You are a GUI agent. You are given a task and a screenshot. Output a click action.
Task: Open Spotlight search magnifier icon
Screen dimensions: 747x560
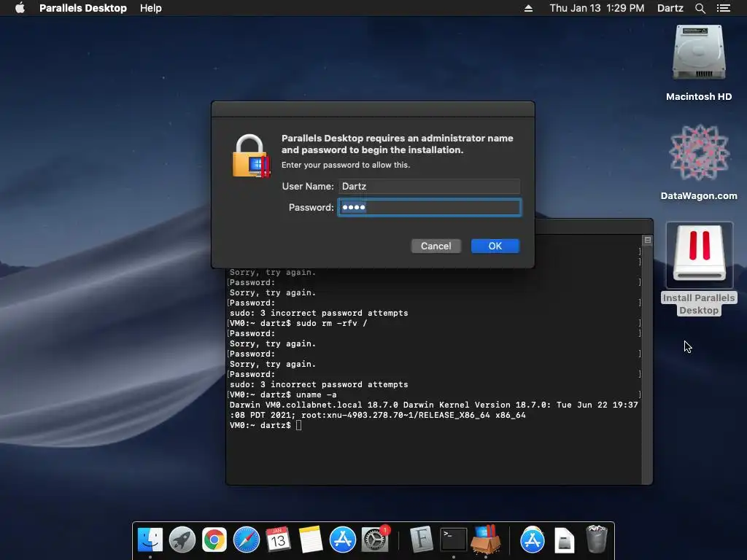point(700,8)
